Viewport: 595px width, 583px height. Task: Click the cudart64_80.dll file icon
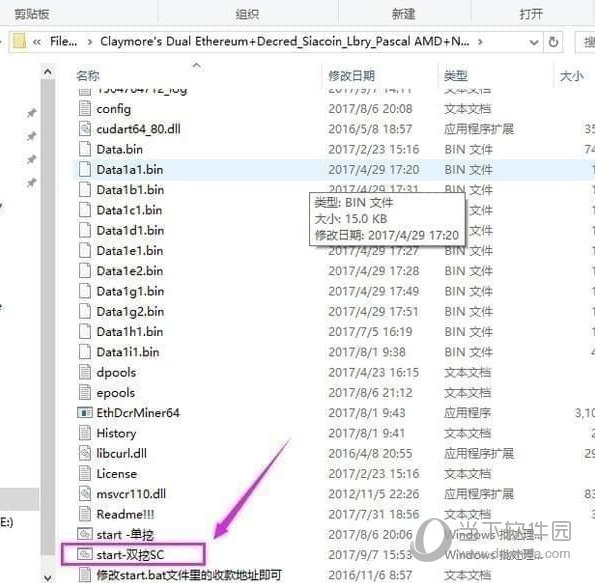(85, 129)
